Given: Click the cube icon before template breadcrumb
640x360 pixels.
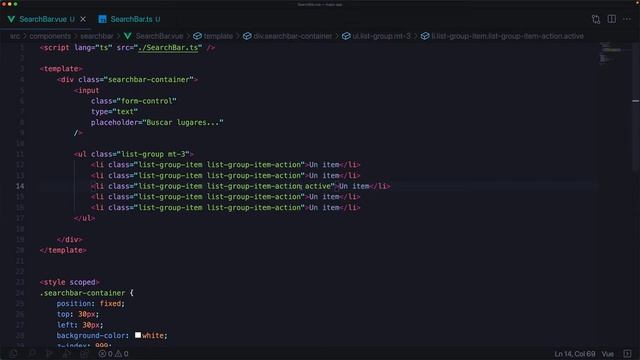Looking at the screenshot, I should (198, 36).
